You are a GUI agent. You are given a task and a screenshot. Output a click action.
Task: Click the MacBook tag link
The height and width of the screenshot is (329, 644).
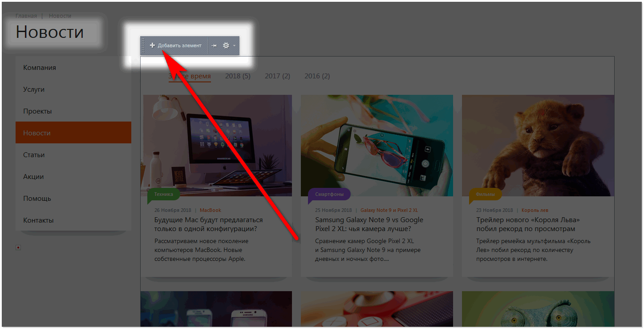[211, 210]
